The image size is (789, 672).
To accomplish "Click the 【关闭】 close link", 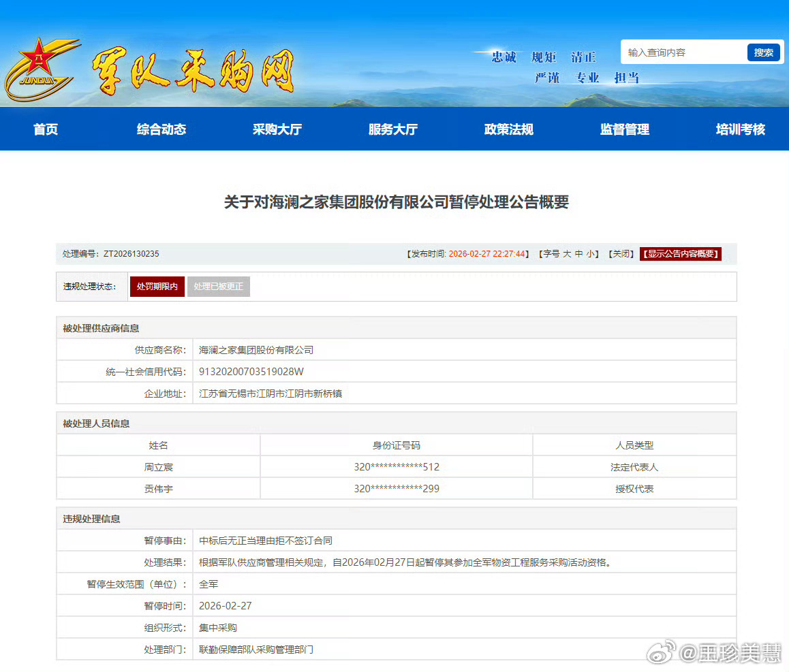I will pyautogui.click(x=621, y=253).
